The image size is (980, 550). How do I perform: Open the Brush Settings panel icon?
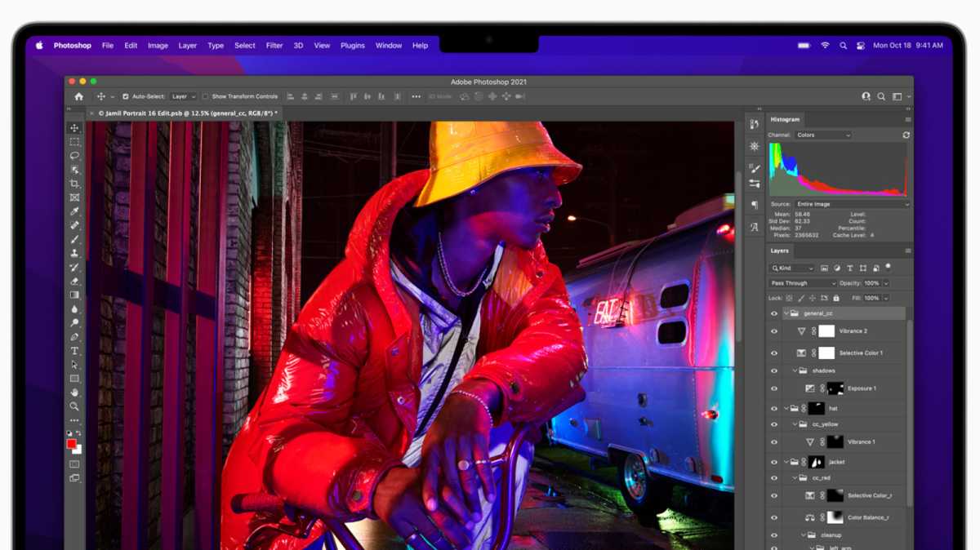click(754, 168)
